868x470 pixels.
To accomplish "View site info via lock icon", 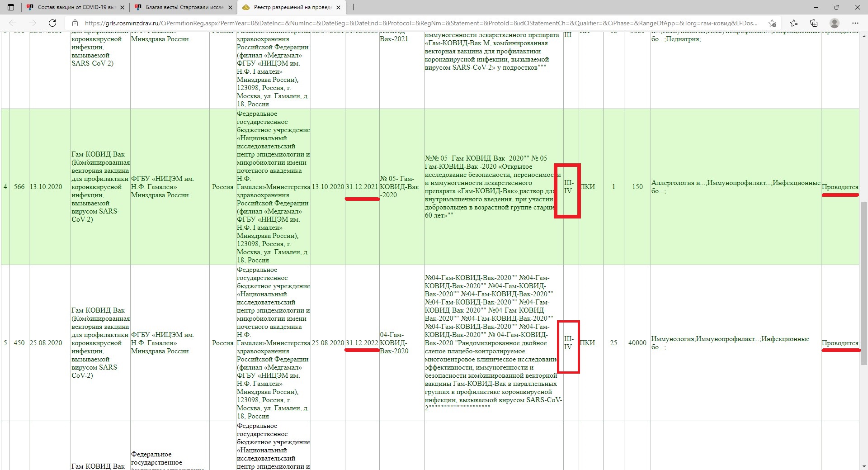I will point(75,23).
